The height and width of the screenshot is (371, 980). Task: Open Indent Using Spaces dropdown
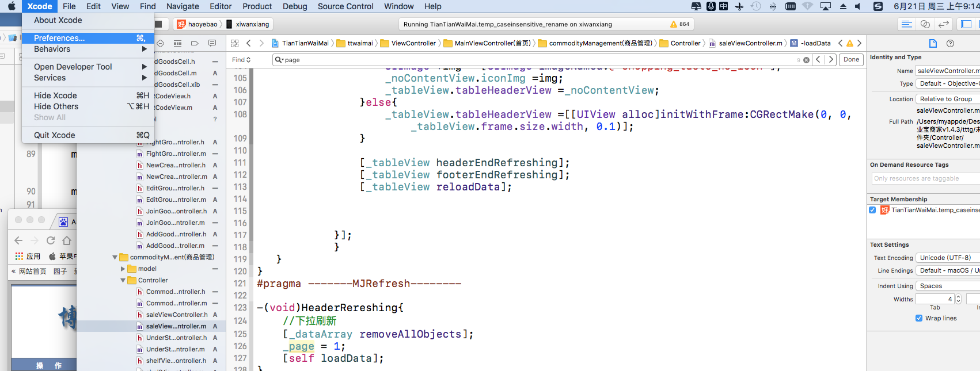tap(948, 286)
